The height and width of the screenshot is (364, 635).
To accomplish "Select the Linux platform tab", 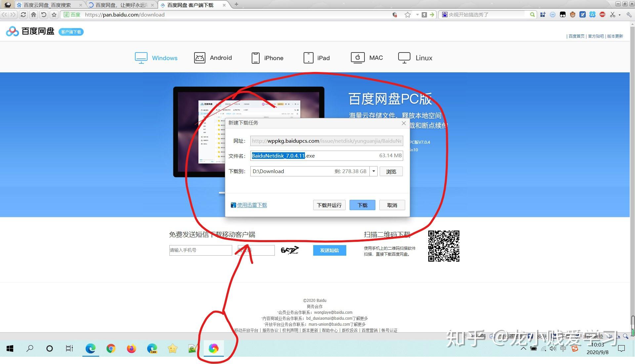I will 415,58.
